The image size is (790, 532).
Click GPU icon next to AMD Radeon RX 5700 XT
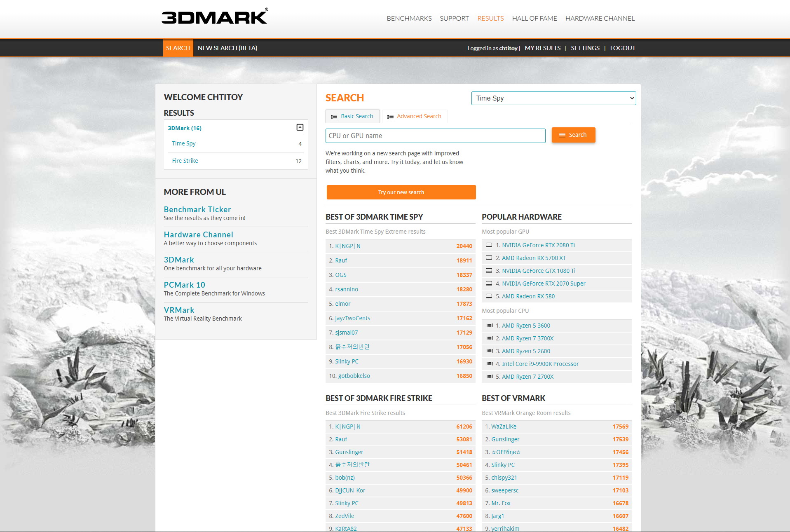tap(489, 258)
